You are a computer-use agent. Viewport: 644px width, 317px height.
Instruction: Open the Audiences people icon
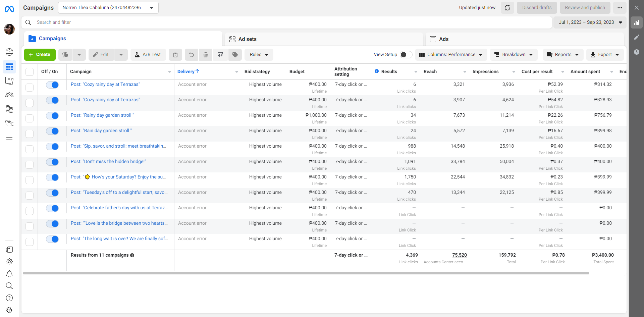9,95
